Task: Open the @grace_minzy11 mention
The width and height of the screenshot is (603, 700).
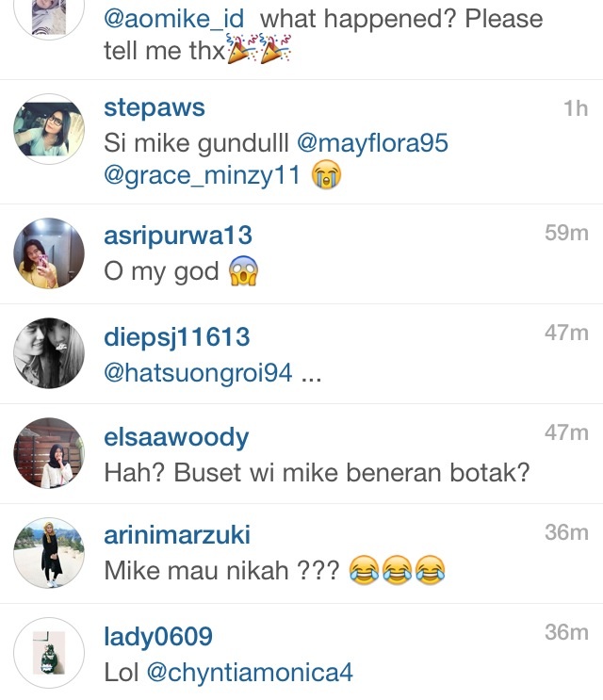Action: 203,175
